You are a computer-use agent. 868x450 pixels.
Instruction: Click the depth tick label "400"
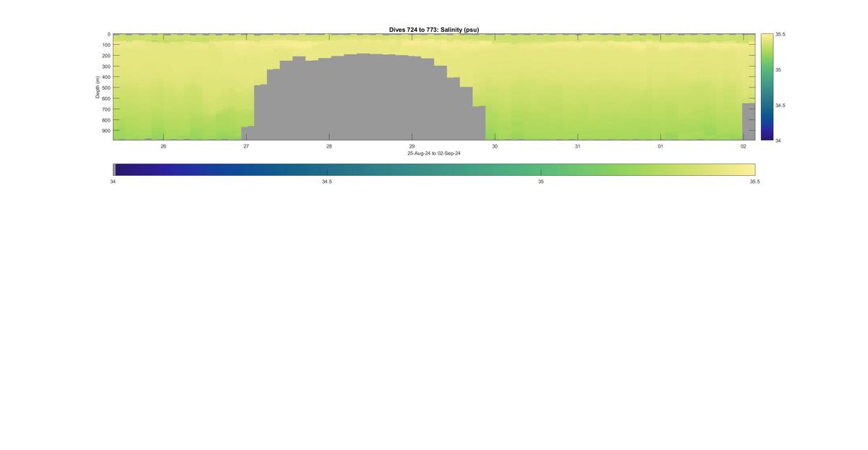(106, 77)
